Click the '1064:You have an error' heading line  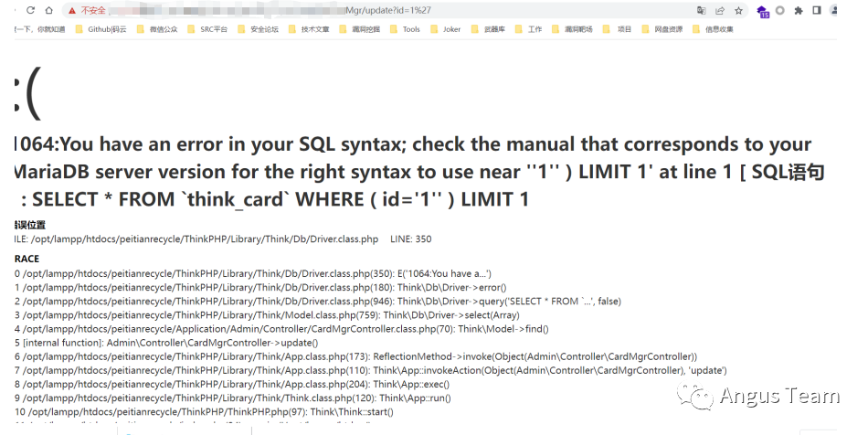[413, 144]
